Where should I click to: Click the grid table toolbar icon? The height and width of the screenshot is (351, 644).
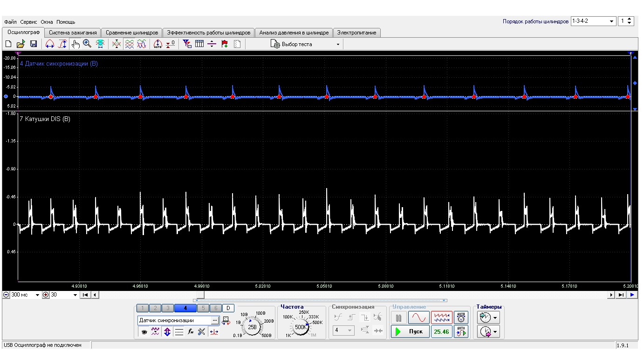click(x=199, y=44)
